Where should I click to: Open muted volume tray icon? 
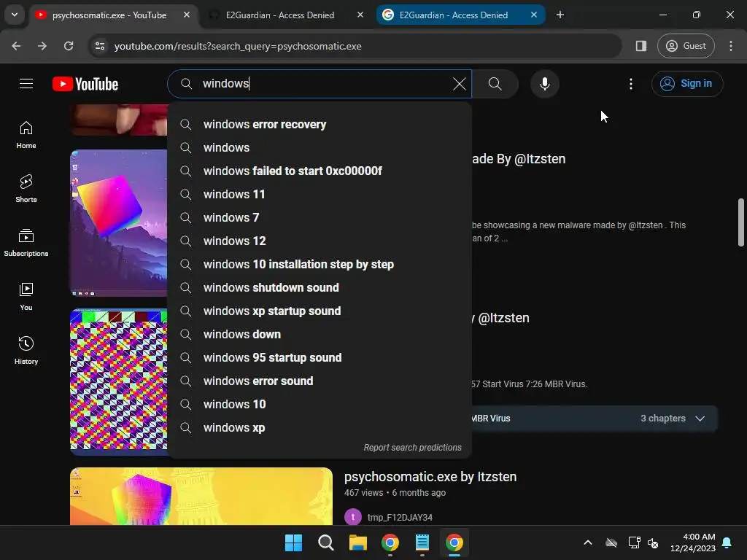tap(653, 542)
